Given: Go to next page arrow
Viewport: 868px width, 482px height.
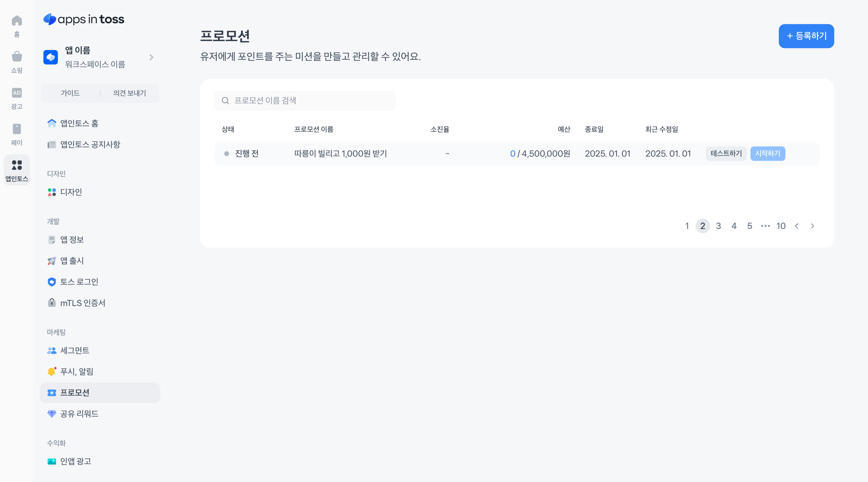Looking at the screenshot, I should (x=812, y=226).
